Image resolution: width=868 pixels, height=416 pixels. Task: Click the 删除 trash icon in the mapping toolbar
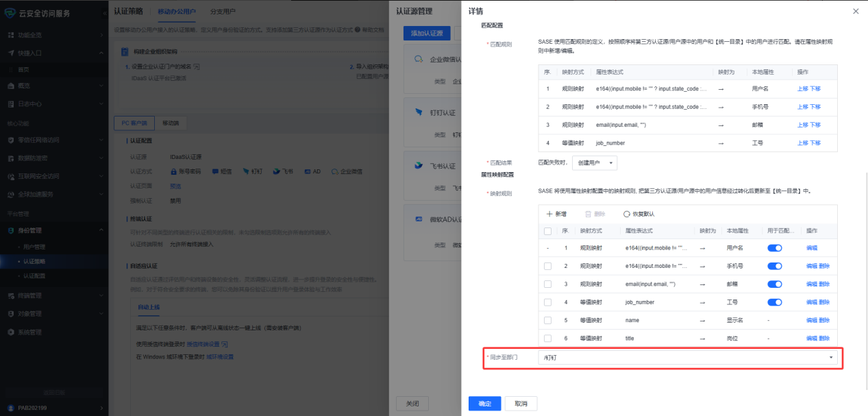point(588,214)
